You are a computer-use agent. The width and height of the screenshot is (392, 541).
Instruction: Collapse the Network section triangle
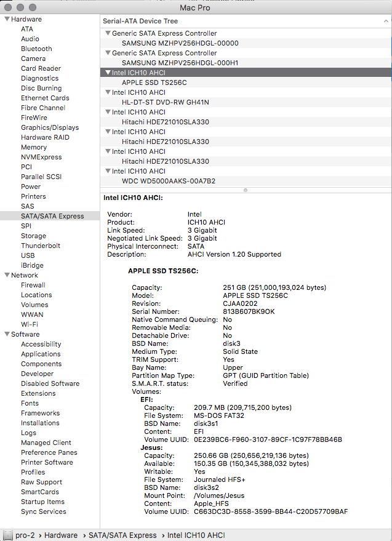pos(7,275)
